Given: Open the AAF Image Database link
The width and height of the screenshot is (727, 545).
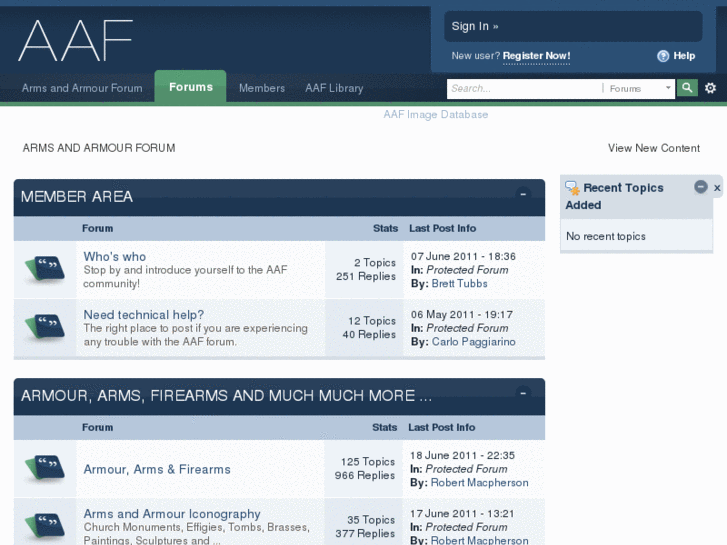Looking at the screenshot, I should 435,115.
